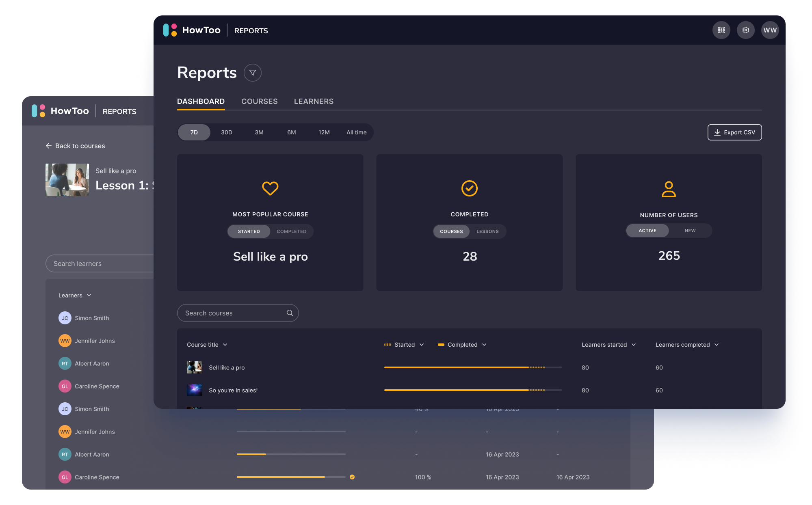Open the Learners tab
The image size is (812, 505).
(x=313, y=101)
